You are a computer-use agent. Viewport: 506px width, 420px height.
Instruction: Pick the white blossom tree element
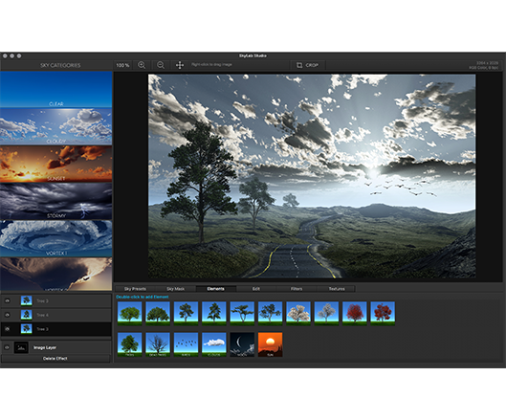(x=298, y=313)
